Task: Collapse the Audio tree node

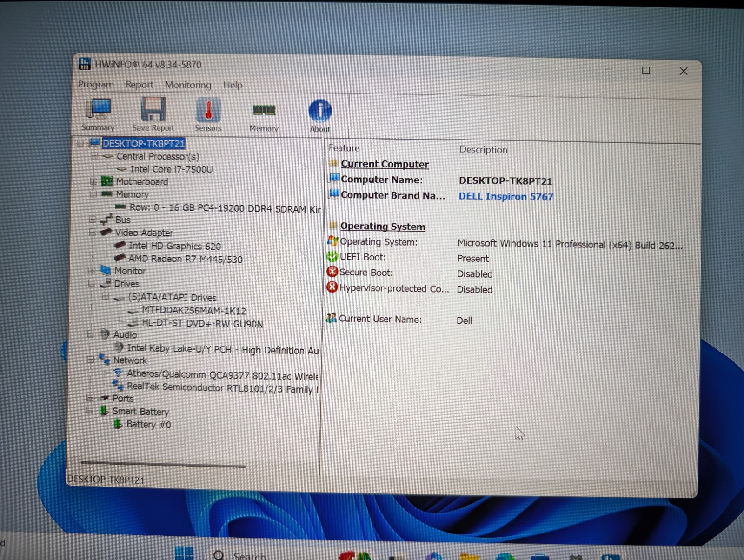Action: click(91, 334)
